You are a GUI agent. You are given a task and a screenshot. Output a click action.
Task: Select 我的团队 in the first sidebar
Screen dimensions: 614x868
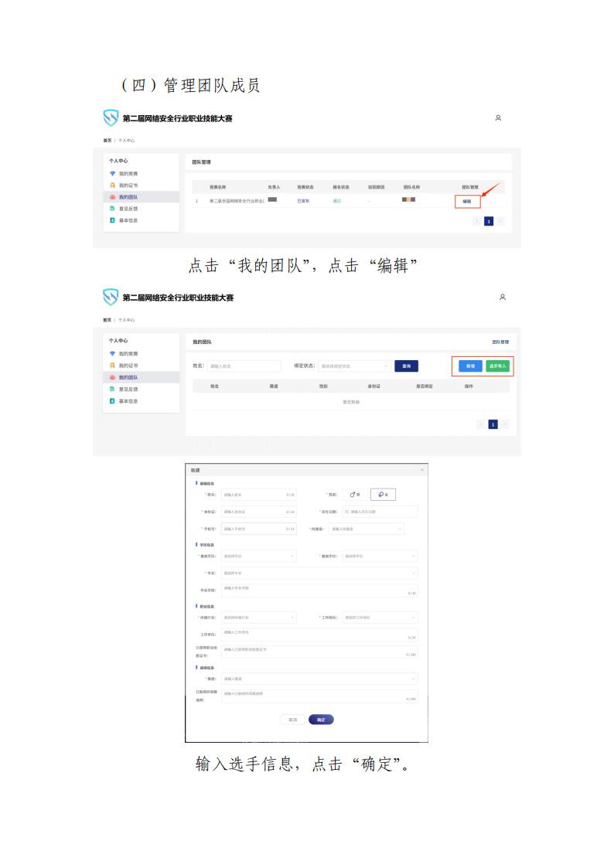(x=128, y=197)
